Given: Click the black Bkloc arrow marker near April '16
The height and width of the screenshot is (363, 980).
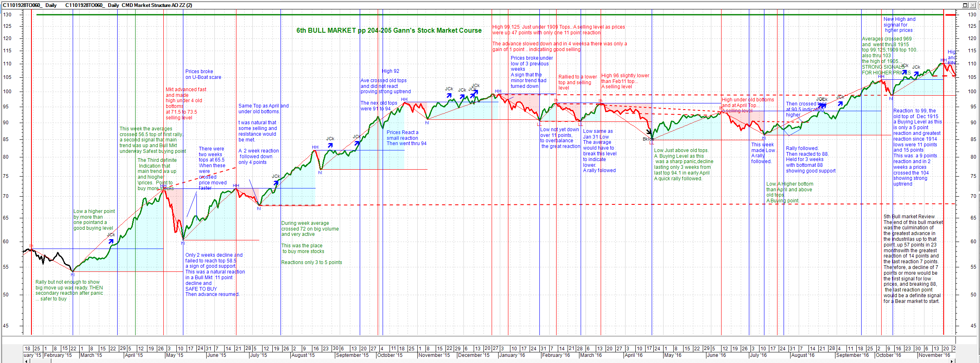Looking at the screenshot, I should click(649, 132).
